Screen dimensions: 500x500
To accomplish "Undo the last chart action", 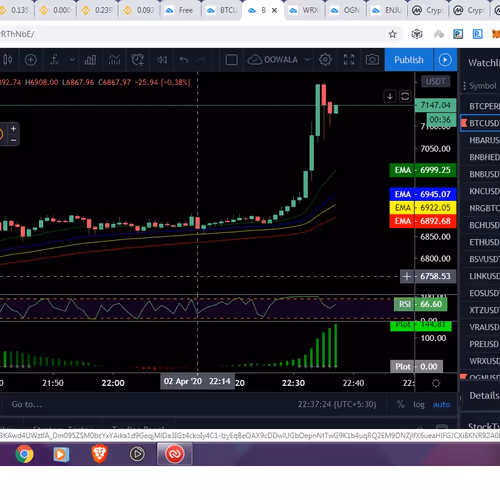I will tap(184, 60).
